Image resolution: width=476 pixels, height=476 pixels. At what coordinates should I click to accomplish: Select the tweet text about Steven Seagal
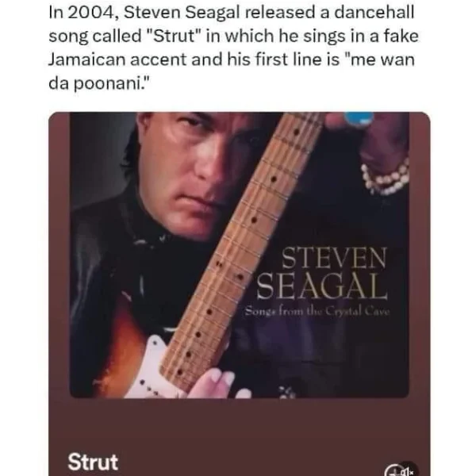(234, 48)
